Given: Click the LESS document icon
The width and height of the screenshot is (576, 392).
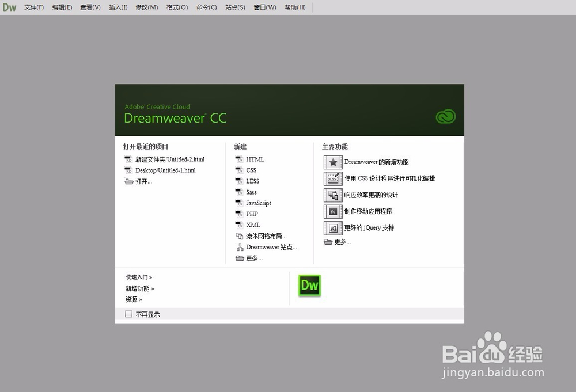Looking at the screenshot, I should [x=240, y=181].
